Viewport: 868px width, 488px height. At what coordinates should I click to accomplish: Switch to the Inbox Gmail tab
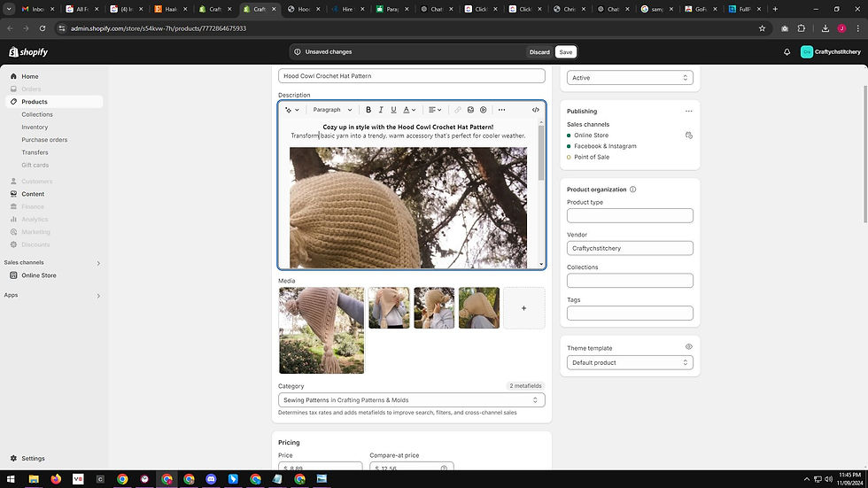pyautogui.click(x=37, y=9)
